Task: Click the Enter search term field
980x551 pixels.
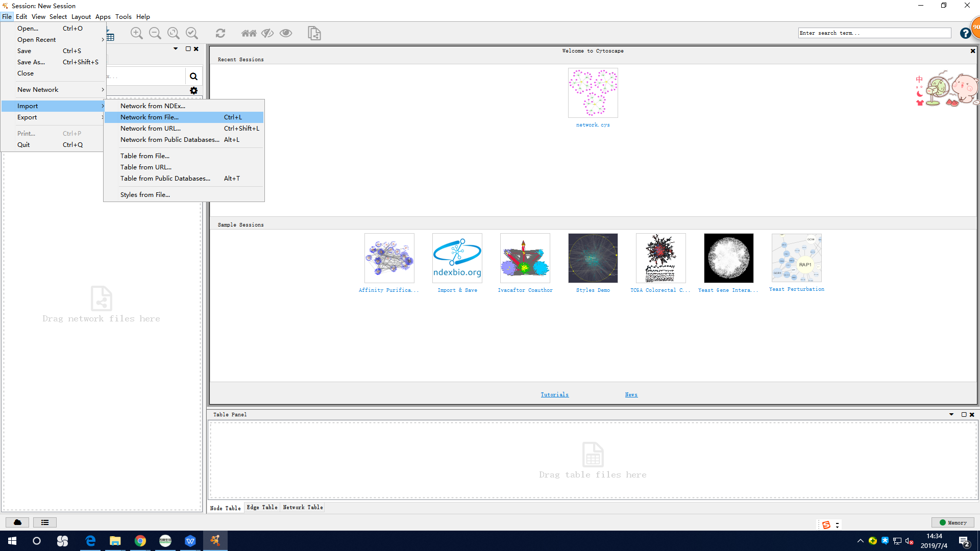Action: pos(874,33)
